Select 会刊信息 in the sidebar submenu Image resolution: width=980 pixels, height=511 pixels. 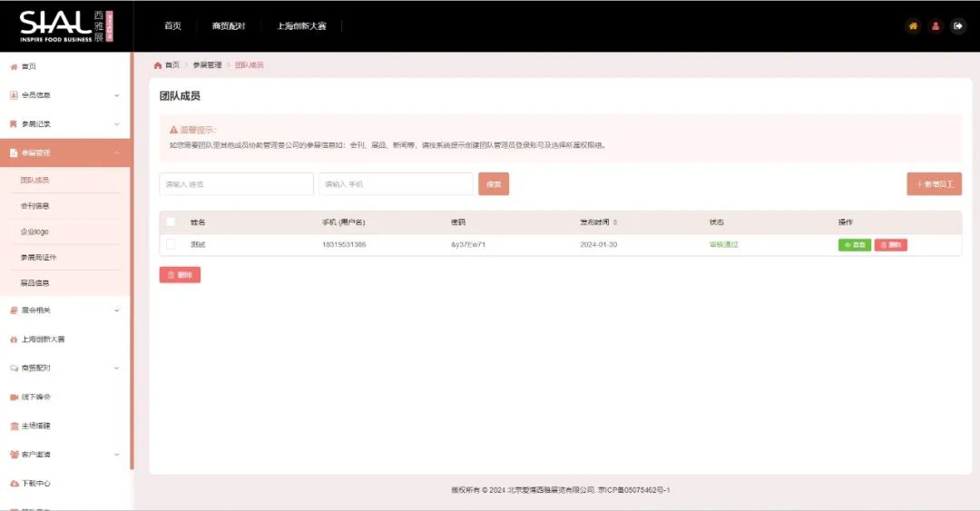pos(35,206)
